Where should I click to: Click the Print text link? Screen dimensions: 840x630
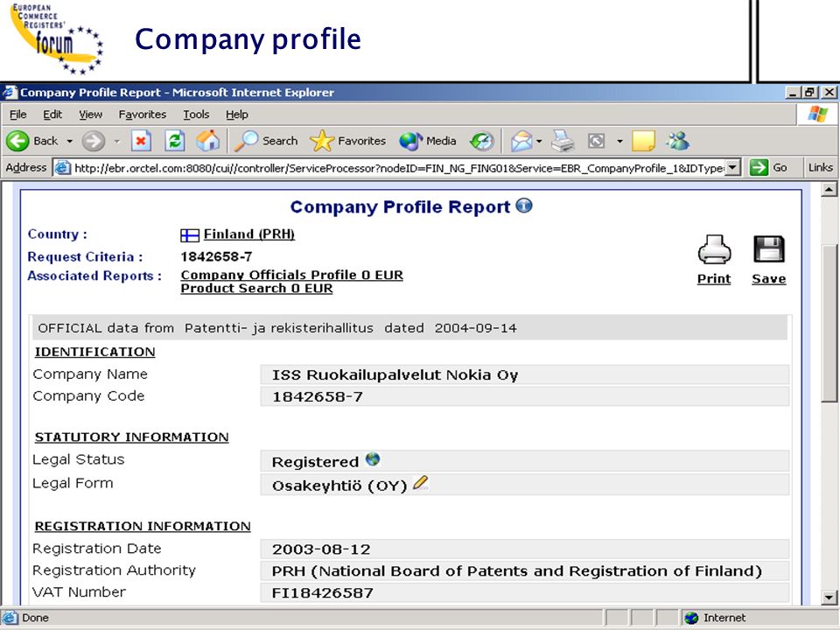pyautogui.click(x=714, y=278)
